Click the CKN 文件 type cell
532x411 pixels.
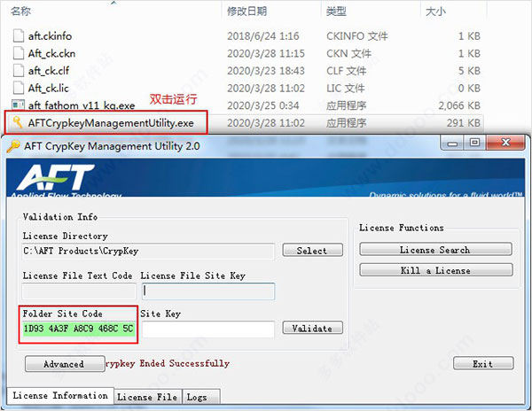(x=348, y=53)
